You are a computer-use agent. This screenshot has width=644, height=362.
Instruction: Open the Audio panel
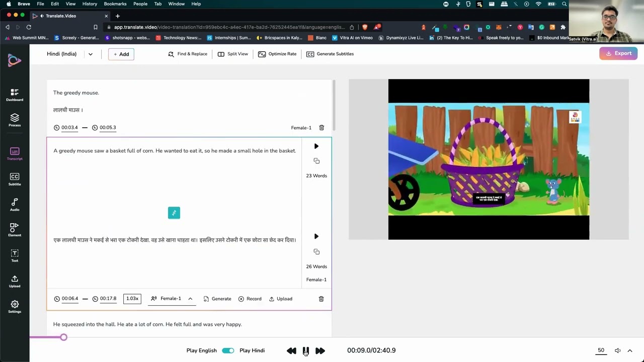coord(15,204)
